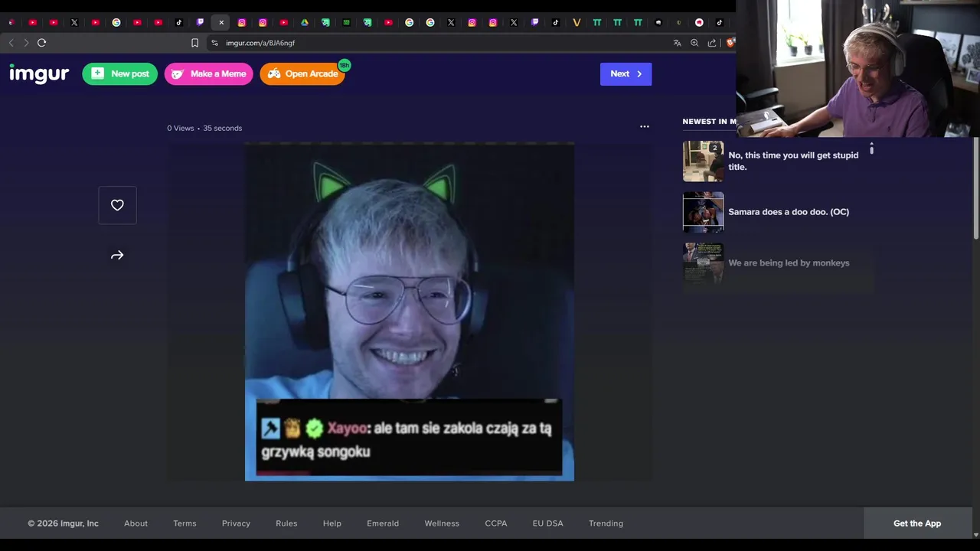980x551 pixels.
Task: Open Twitch tab left of active tab
Action: [200, 22]
